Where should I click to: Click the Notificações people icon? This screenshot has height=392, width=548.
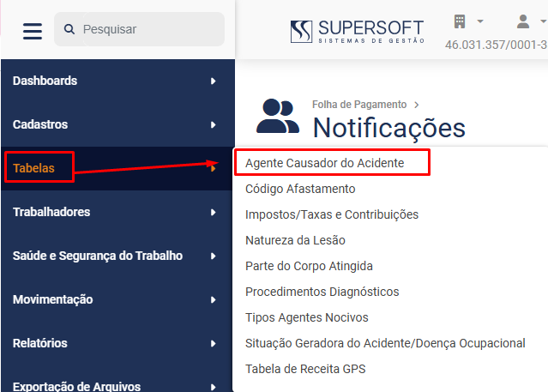click(x=278, y=116)
